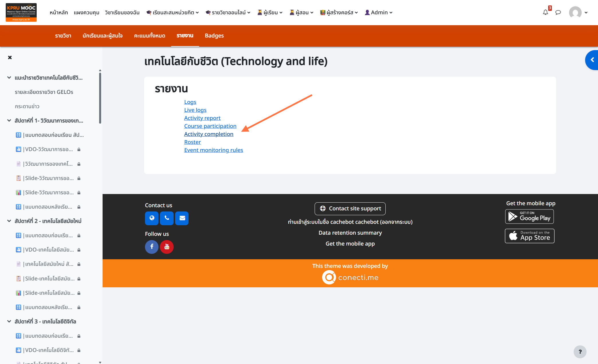Expand the รายวิชาออนไลน์ dropdown menu
Image resolution: width=598 pixels, height=364 pixels.
(x=228, y=12)
